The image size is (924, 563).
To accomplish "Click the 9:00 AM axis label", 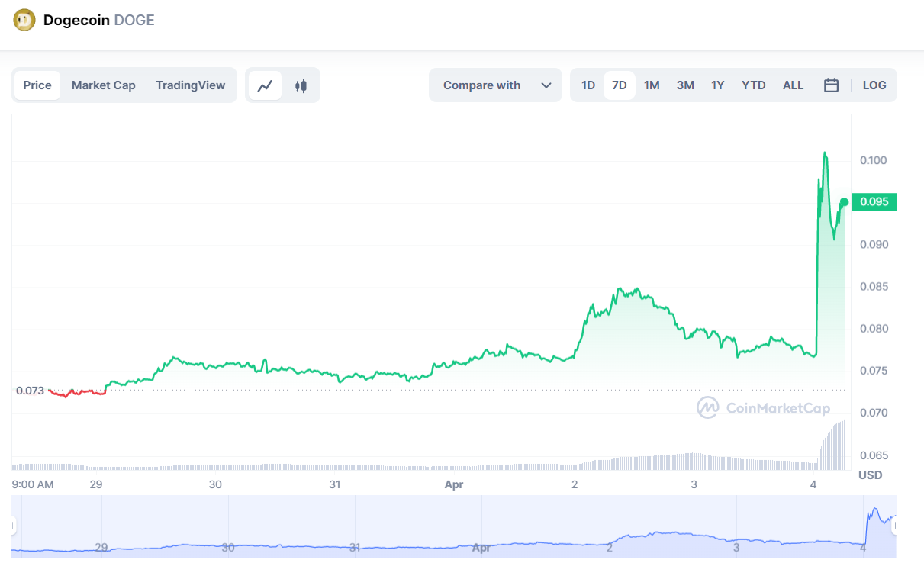I will [34, 484].
